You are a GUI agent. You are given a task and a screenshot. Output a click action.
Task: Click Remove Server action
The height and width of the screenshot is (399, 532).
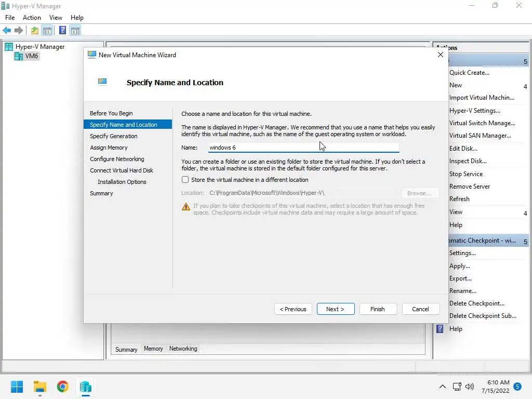pyautogui.click(x=470, y=187)
